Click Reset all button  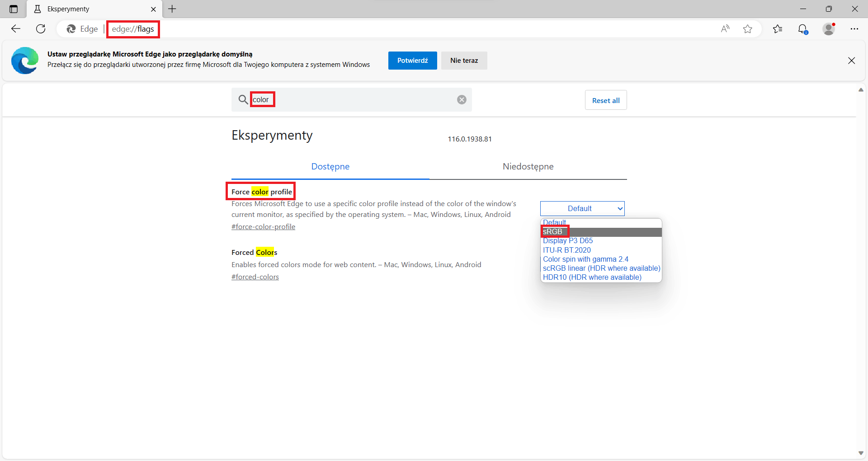pos(606,100)
